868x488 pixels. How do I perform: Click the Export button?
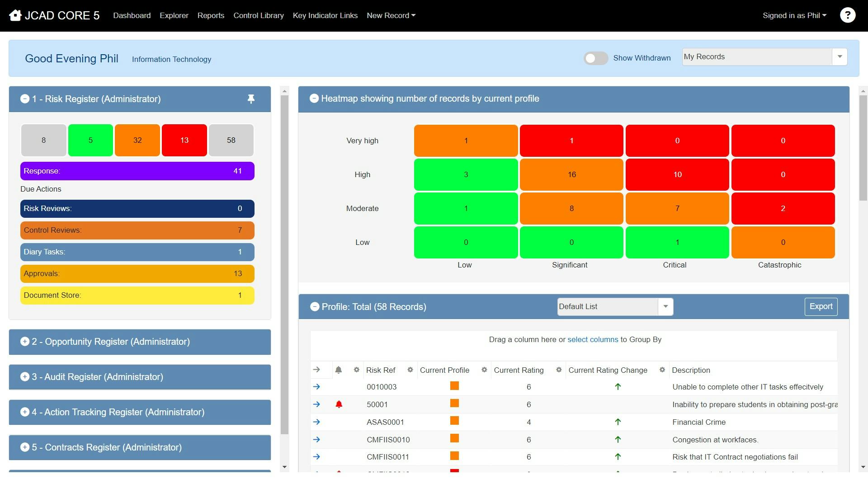pos(821,306)
